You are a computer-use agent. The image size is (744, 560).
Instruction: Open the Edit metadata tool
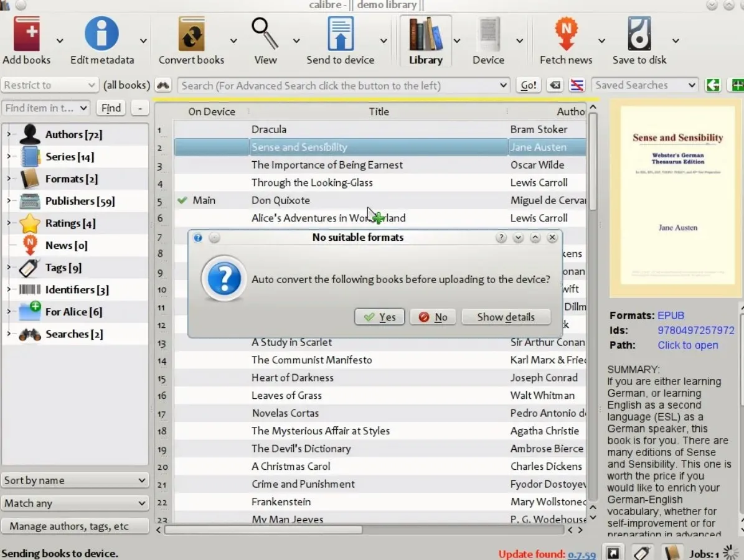101,37
